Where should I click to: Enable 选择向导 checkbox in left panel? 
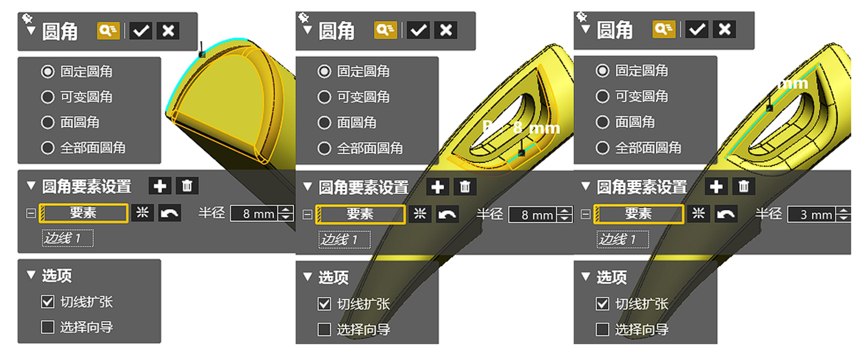47,327
